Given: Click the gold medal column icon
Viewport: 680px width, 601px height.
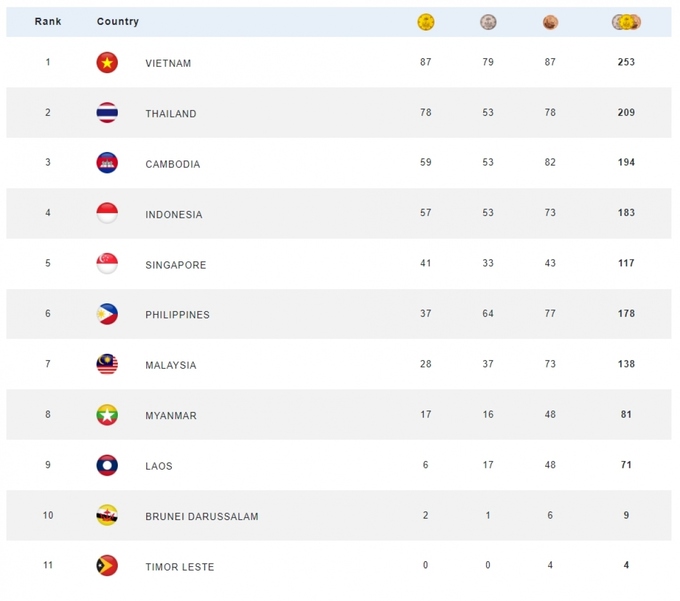Looking at the screenshot, I should 425,22.
